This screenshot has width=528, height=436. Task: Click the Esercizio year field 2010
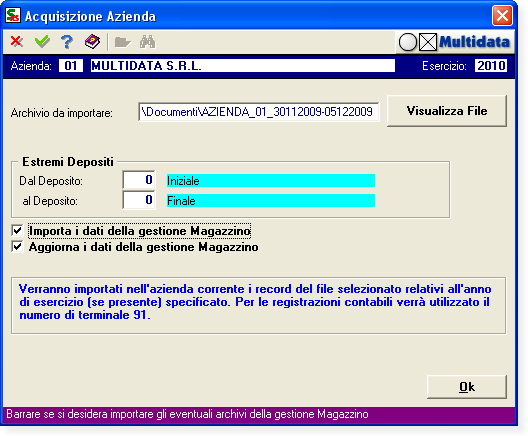click(x=491, y=66)
